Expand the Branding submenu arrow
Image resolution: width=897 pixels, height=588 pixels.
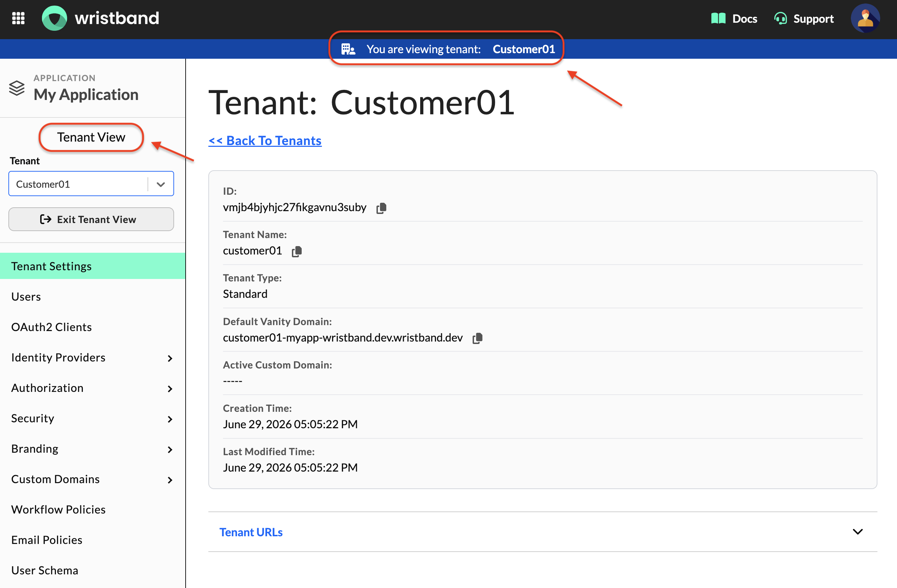pos(170,449)
